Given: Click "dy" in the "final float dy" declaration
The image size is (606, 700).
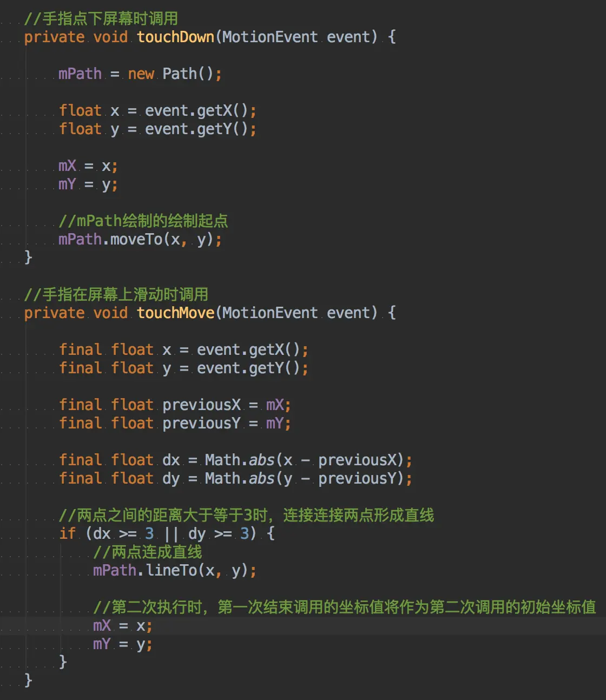Looking at the screenshot, I should (171, 478).
